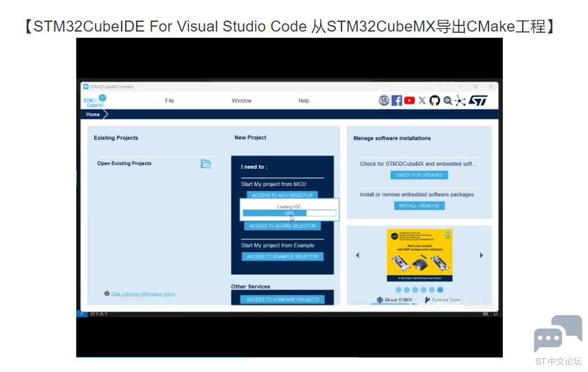Click the blue icon at the video's bottom-left status bar
Screen dimensions: 588x372
click(x=82, y=314)
